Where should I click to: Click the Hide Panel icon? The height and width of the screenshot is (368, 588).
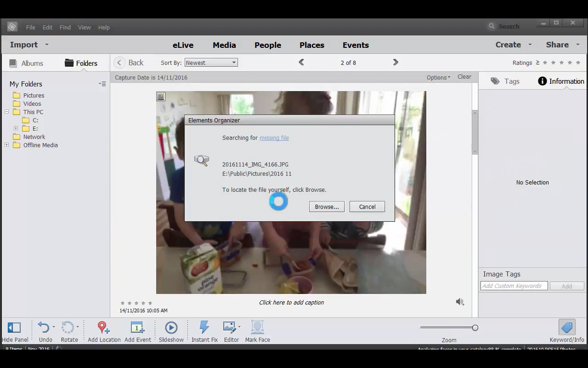pos(14,328)
